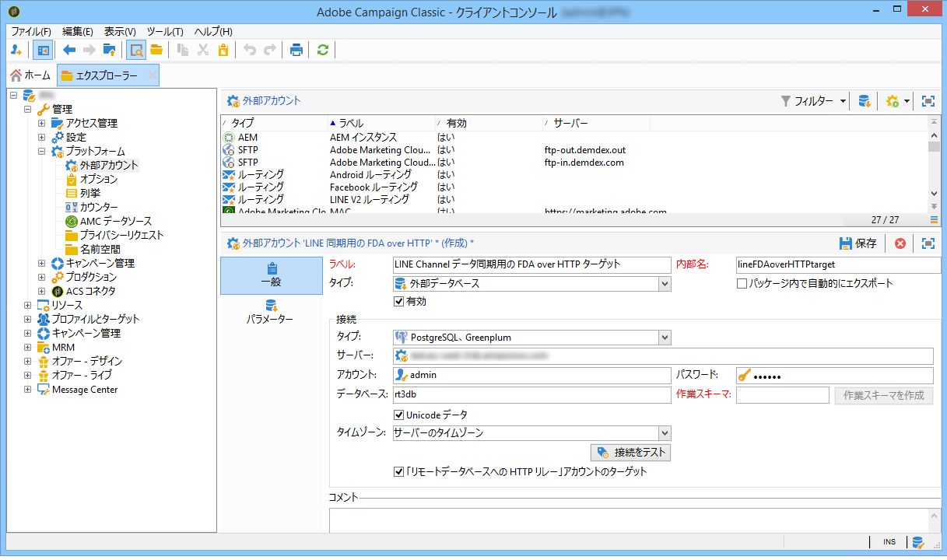Click in the 内部名 input field
The width and height of the screenshot is (947, 560).
837,264
